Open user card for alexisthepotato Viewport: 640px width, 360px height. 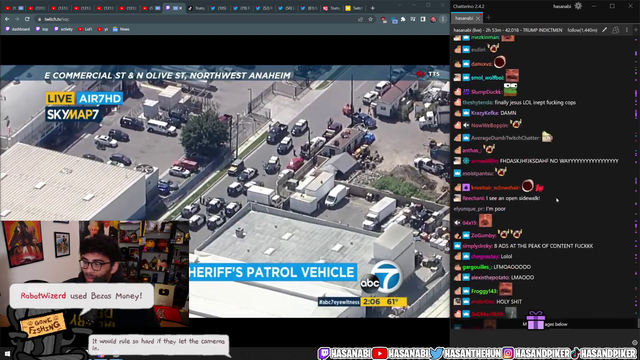tap(490, 278)
